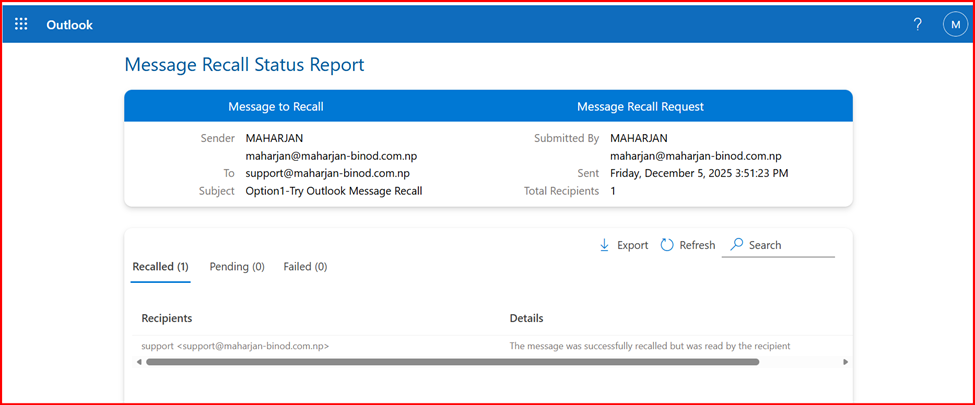
Task: Click the Export download arrow icon
Action: [x=604, y=245]
